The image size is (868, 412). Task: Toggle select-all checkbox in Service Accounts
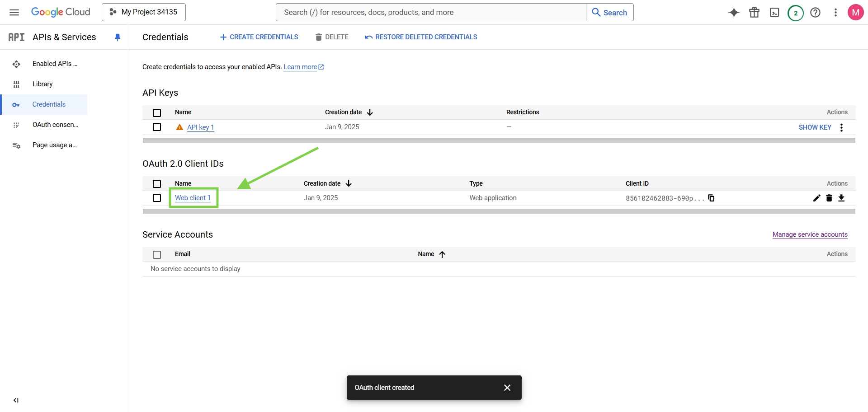click(157, 254)
